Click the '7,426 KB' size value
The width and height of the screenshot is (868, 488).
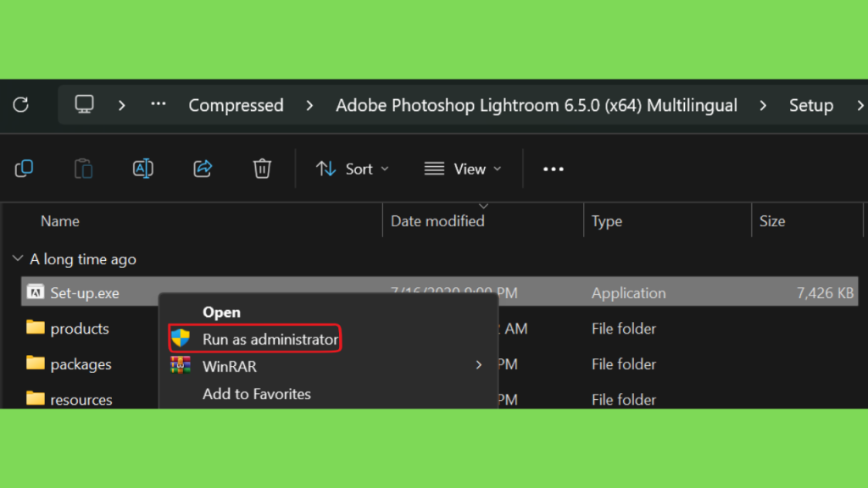[x=825, y=292]
